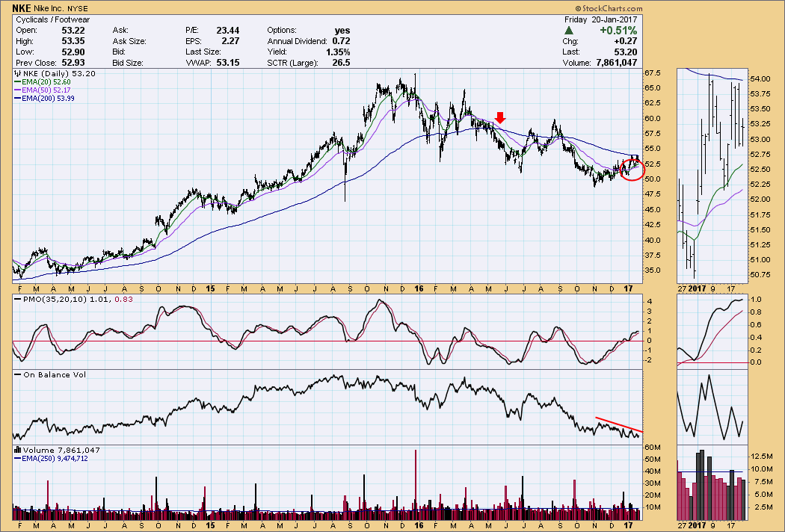Click the black legend line beside On Balance Vol
Viewport: 785px width, 532px height.
[x=17, y=375]
